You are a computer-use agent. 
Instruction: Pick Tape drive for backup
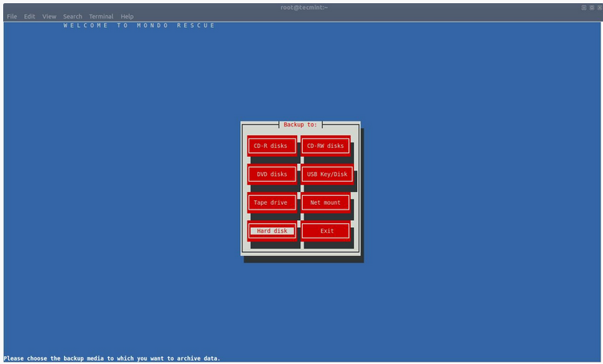(x=272, y=202)
